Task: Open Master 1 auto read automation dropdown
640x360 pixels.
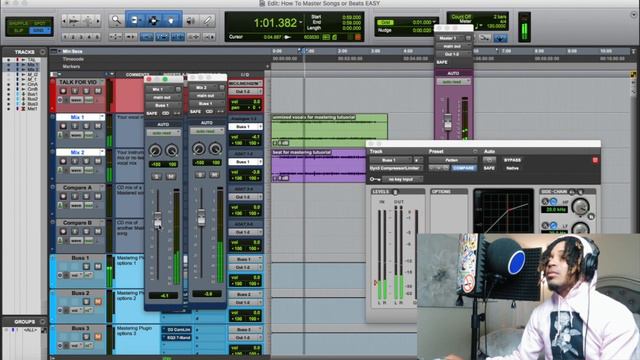Action: click(453, 82)
